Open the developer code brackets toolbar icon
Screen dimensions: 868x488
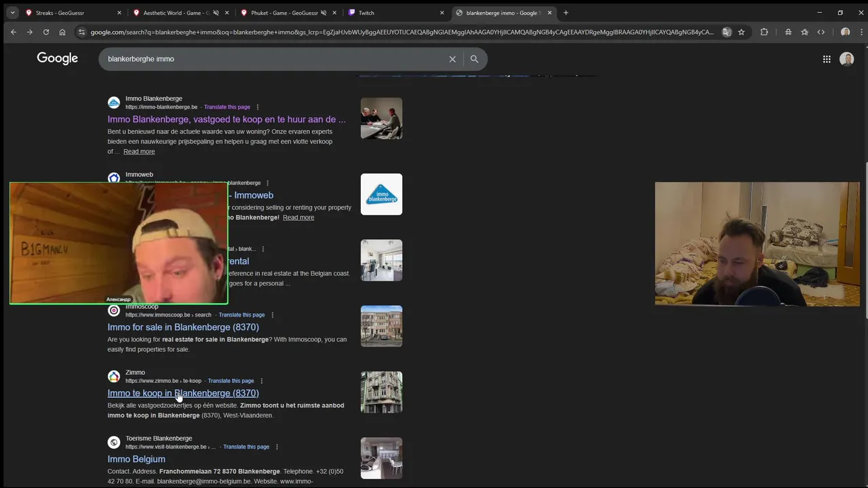coord(821,32)
